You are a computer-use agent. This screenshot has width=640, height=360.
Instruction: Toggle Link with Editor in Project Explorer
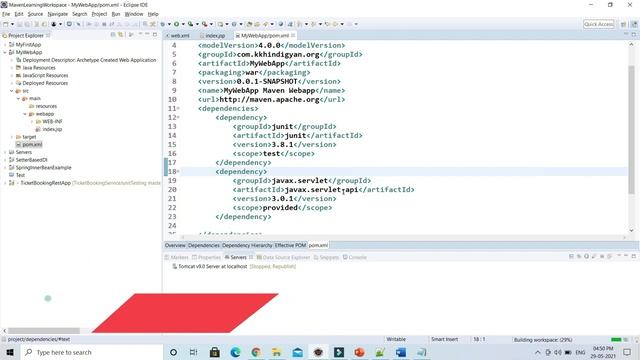coord(121,35)
